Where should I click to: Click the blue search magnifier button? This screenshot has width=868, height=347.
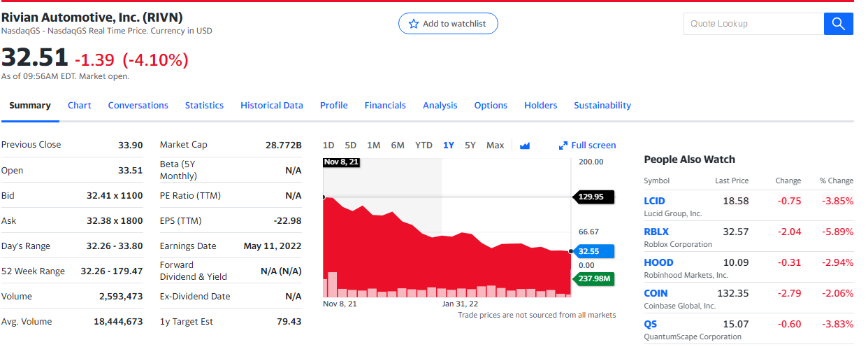point(839,24)
